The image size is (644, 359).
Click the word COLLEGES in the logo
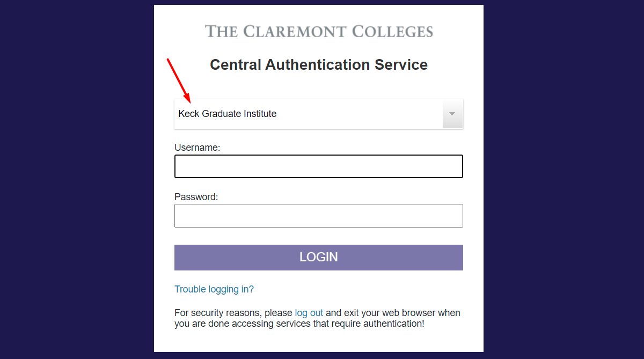pyautogui.click(x=392, y=31)
